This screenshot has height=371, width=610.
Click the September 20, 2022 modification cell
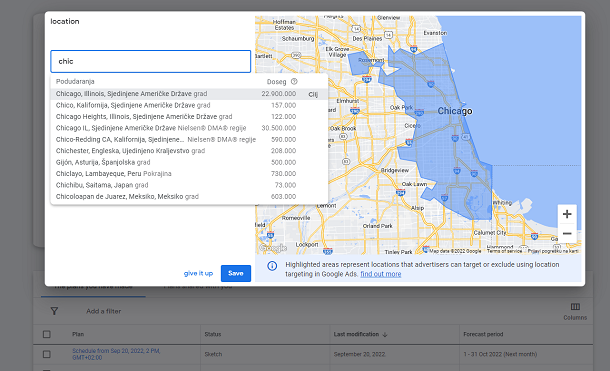(x=359, y=354)
